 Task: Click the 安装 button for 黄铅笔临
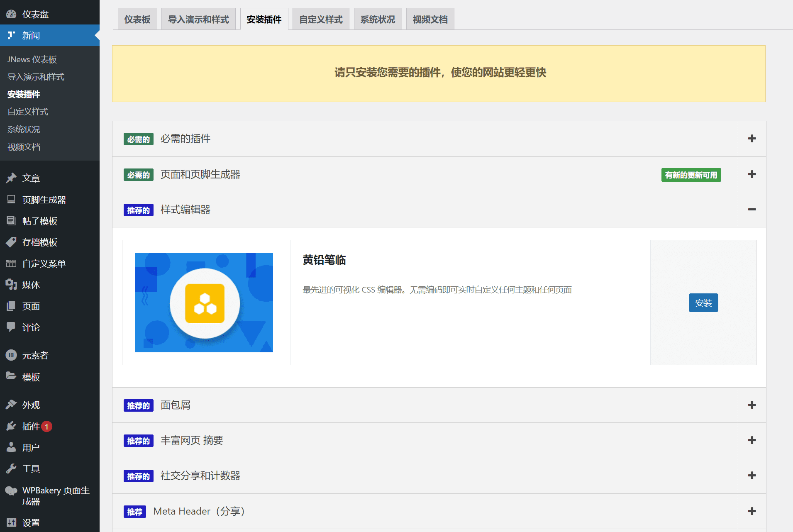[x=703, y=303]
